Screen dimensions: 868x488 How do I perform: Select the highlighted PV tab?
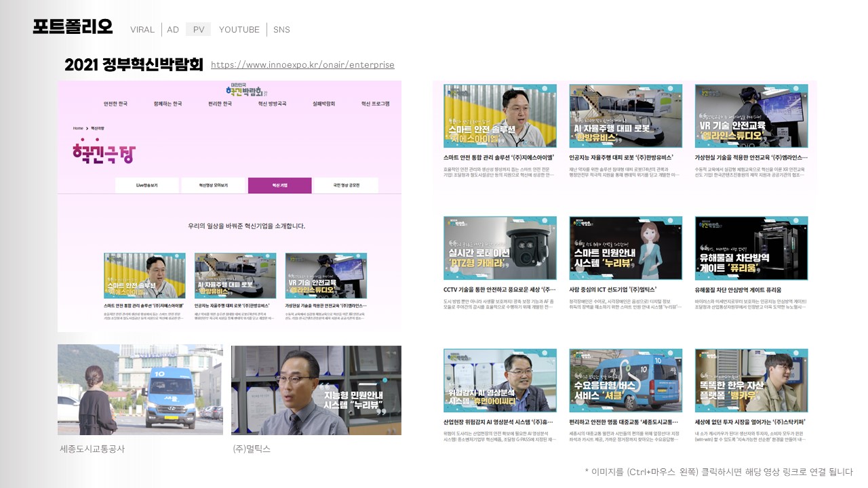199,29
